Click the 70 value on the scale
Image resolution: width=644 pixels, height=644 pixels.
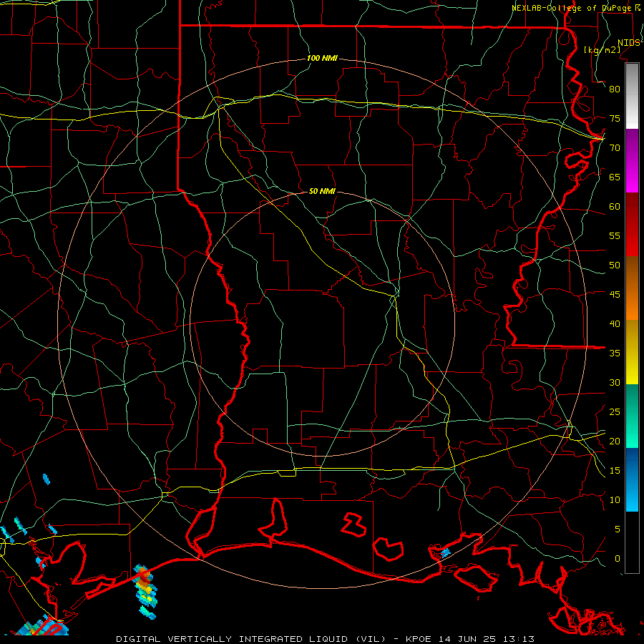coord(615,148)
